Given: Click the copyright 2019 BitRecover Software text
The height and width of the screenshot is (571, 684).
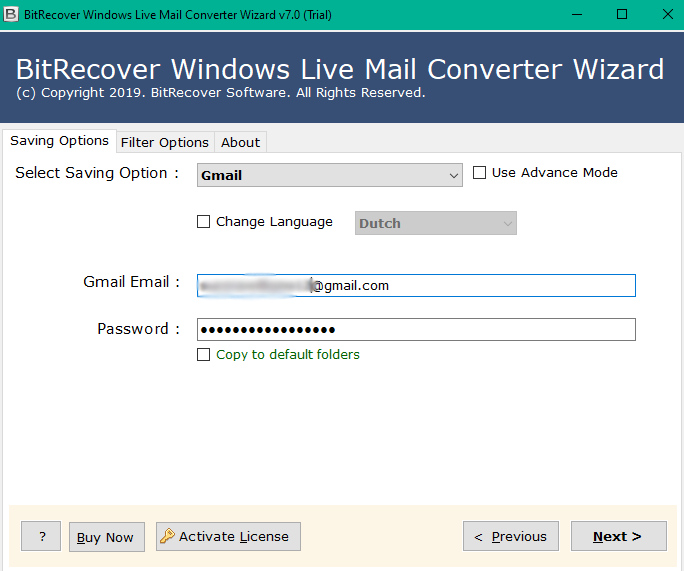Looking at the screenshot, I should (220, 93).
